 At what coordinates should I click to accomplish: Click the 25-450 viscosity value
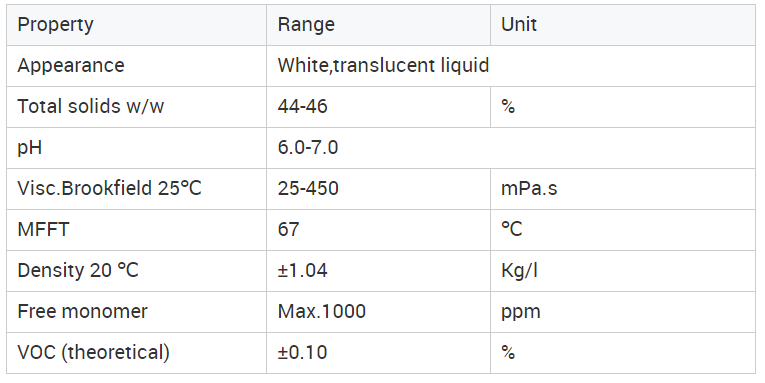(308, 188)
